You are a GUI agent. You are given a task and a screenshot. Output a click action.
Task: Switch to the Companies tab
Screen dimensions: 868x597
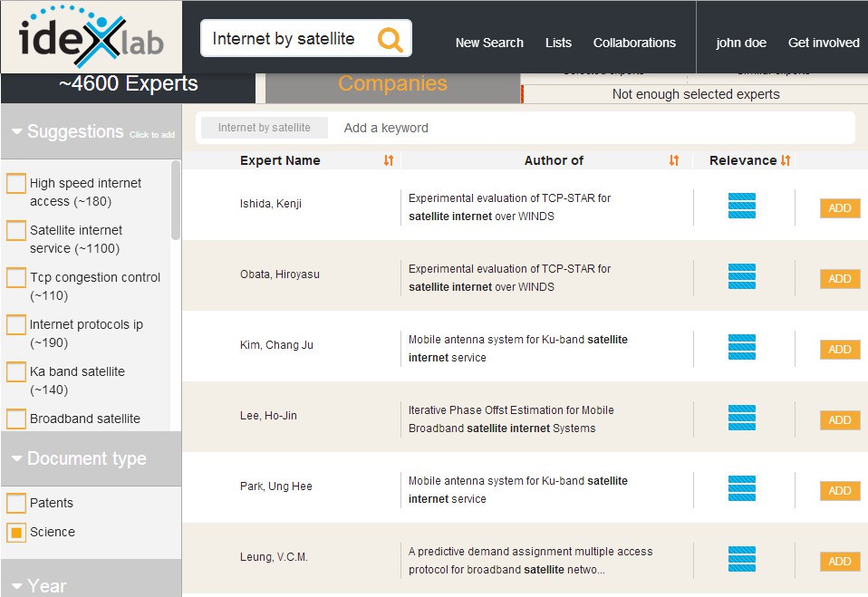coord(392,84)
